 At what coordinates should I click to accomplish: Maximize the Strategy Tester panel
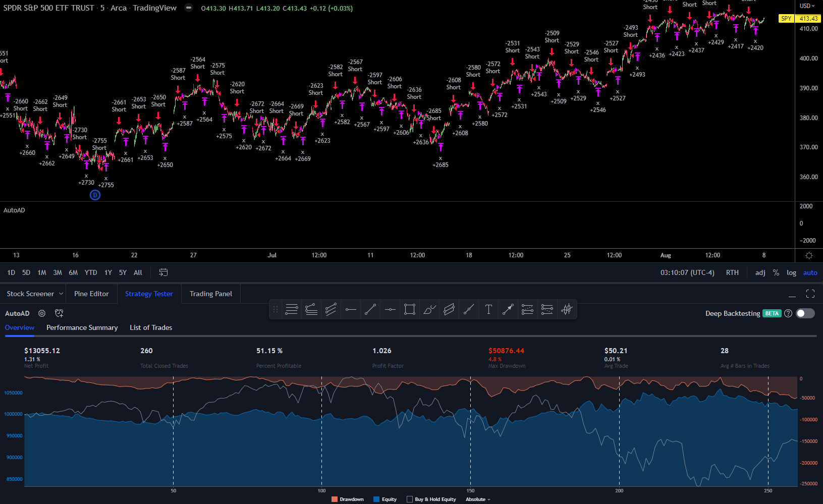pos(810,294)
